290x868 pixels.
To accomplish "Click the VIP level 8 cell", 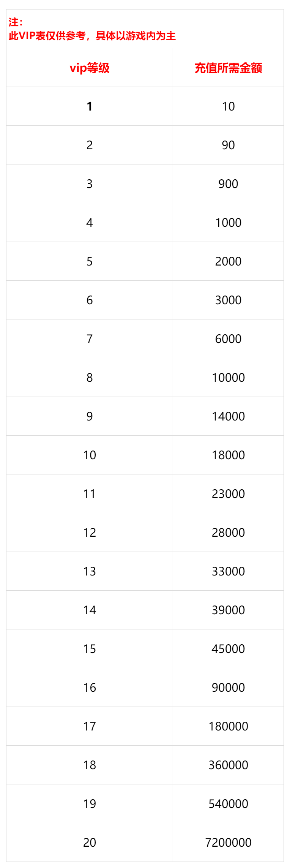I will click(89, 378).
